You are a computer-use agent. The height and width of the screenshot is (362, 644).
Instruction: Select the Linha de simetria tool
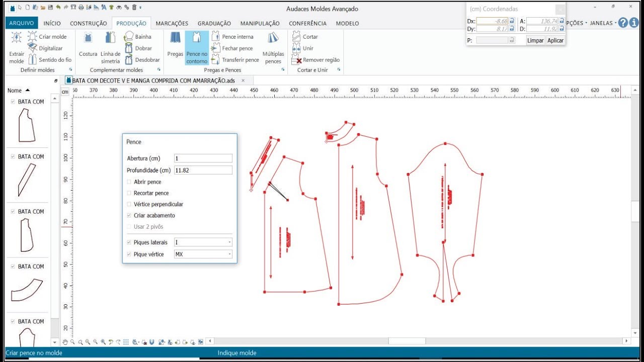coord(110,48)
